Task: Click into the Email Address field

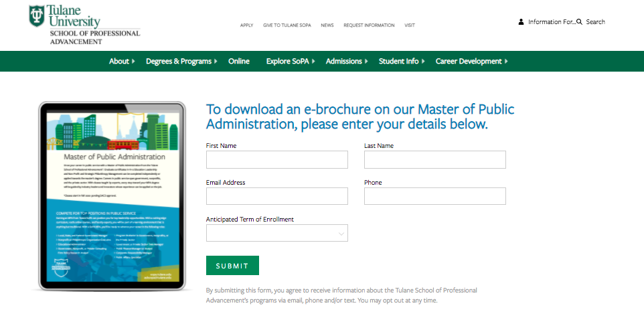Action: pyautogui.click(x=277, y=196)
